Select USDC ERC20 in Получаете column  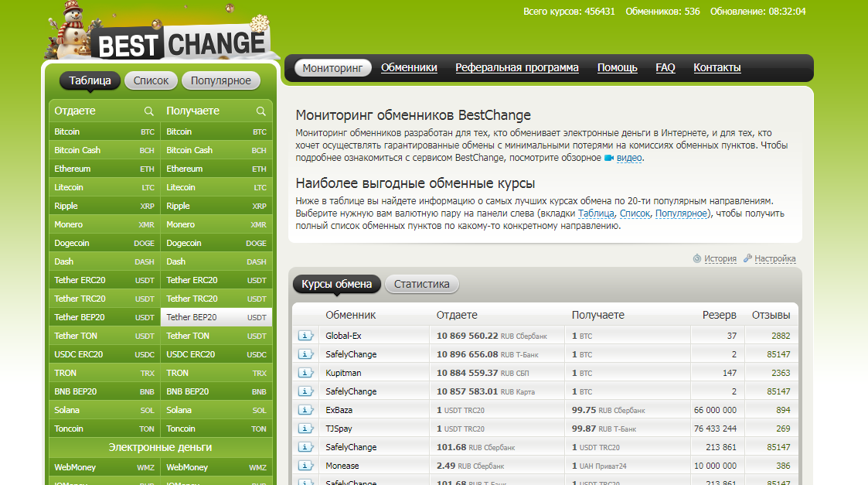[216, 354]
